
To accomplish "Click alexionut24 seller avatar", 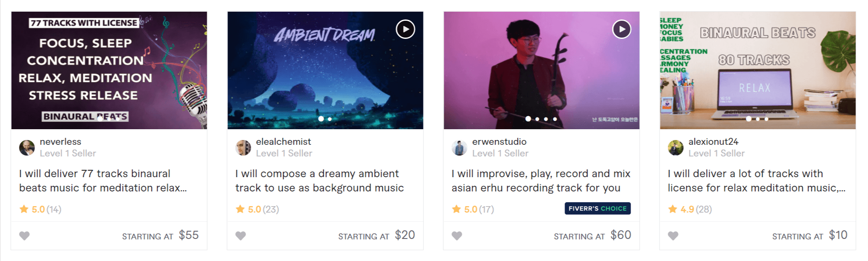I will point(675,148).
